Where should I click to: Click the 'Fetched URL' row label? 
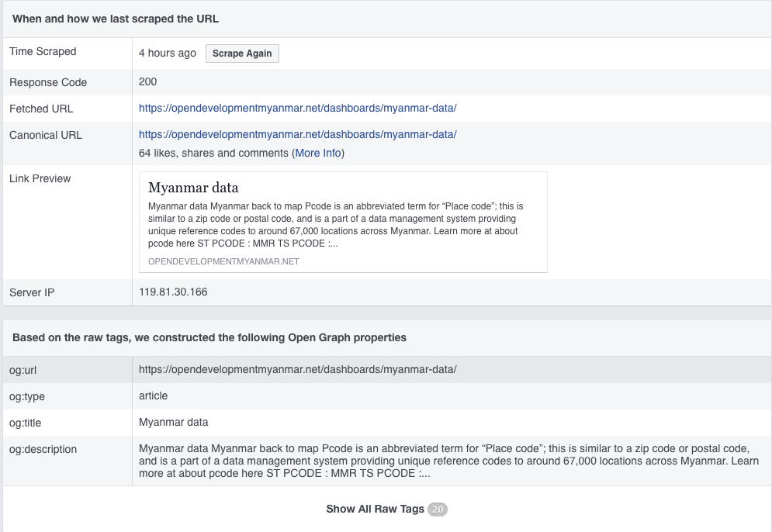(x=41, y=109)
